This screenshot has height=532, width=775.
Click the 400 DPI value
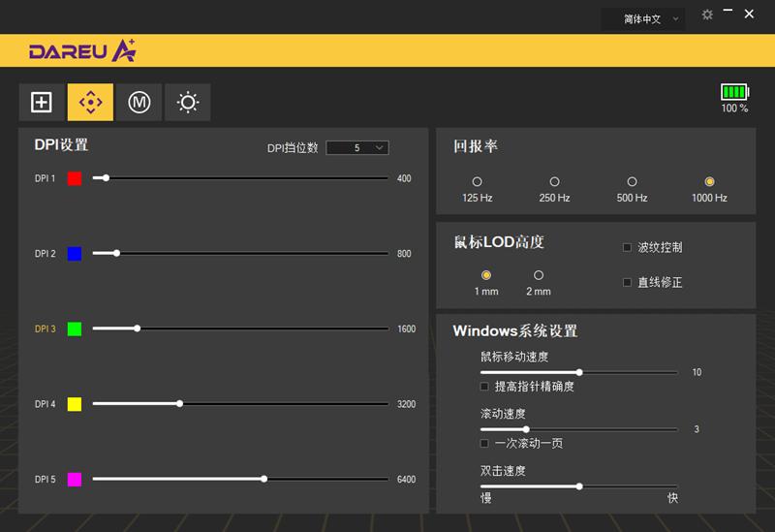click(404, 178)
